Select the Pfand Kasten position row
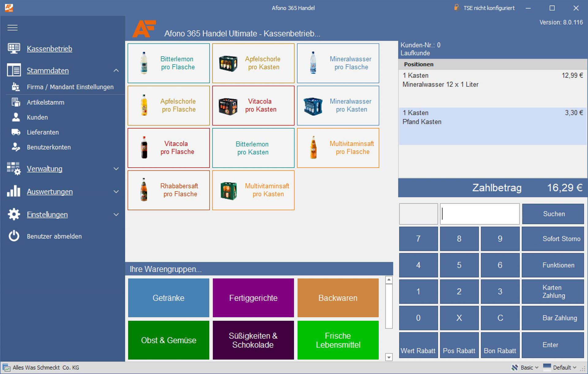This screenshot has width=588, height=374. 493,126
